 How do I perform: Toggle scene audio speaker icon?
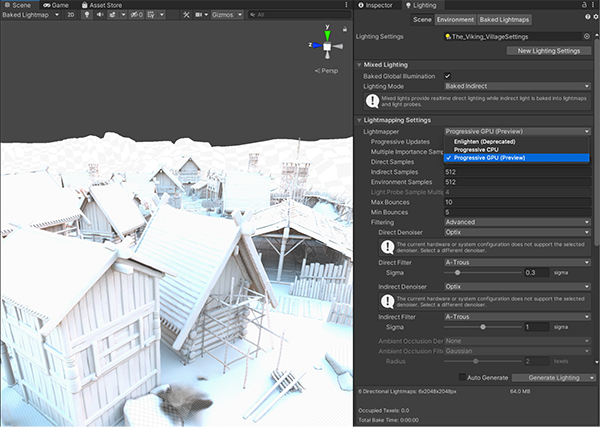pyautogui.click(x=100, y=15)
